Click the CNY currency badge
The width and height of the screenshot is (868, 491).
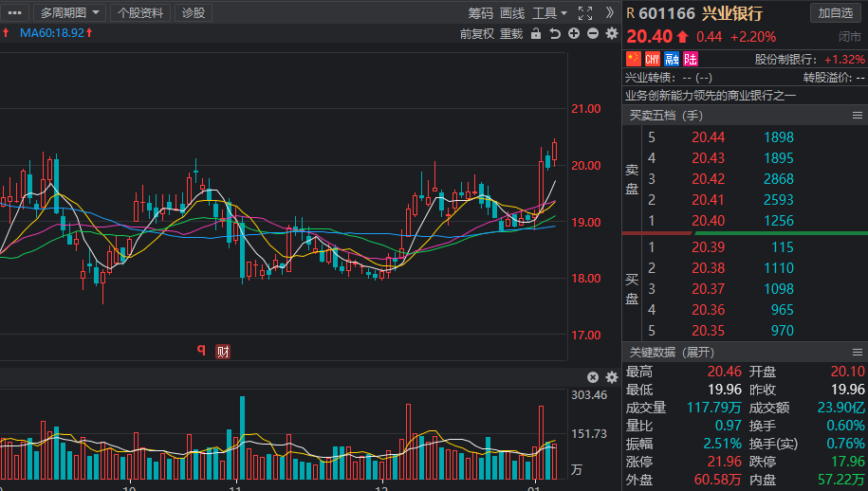point(653,59)
